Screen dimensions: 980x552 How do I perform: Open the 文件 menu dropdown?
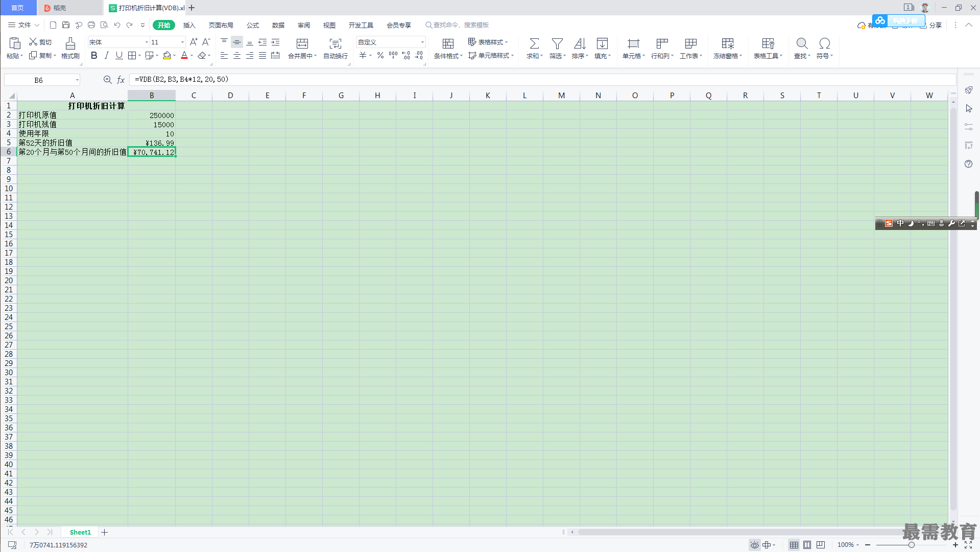click(24, 25)
